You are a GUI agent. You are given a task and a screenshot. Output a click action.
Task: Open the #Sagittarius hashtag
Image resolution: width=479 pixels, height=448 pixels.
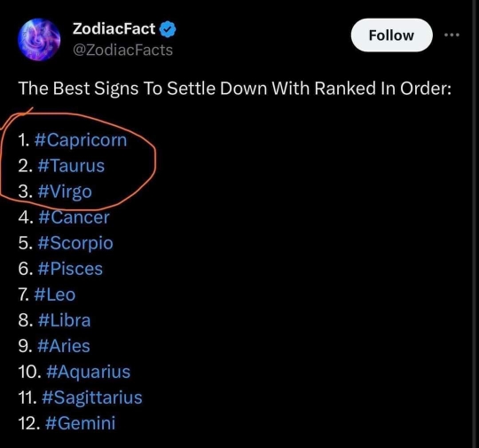pyautogui.click(x=92, y=398)
